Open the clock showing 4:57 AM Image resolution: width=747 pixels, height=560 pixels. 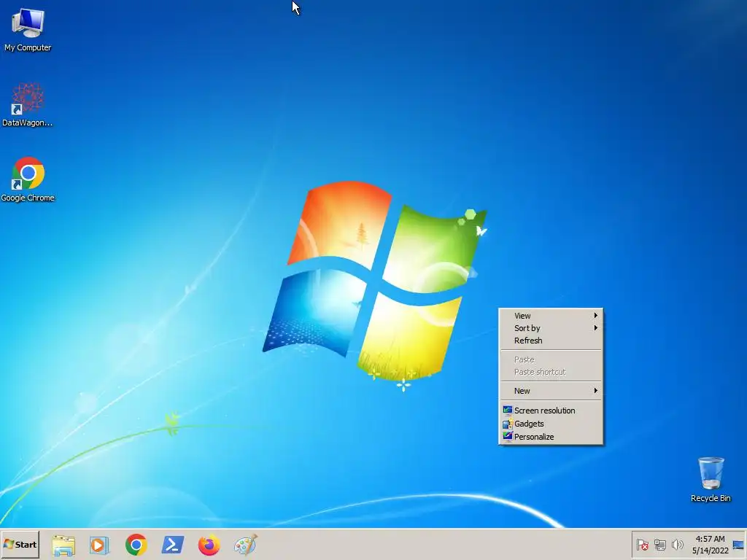[x=710, y=545]
